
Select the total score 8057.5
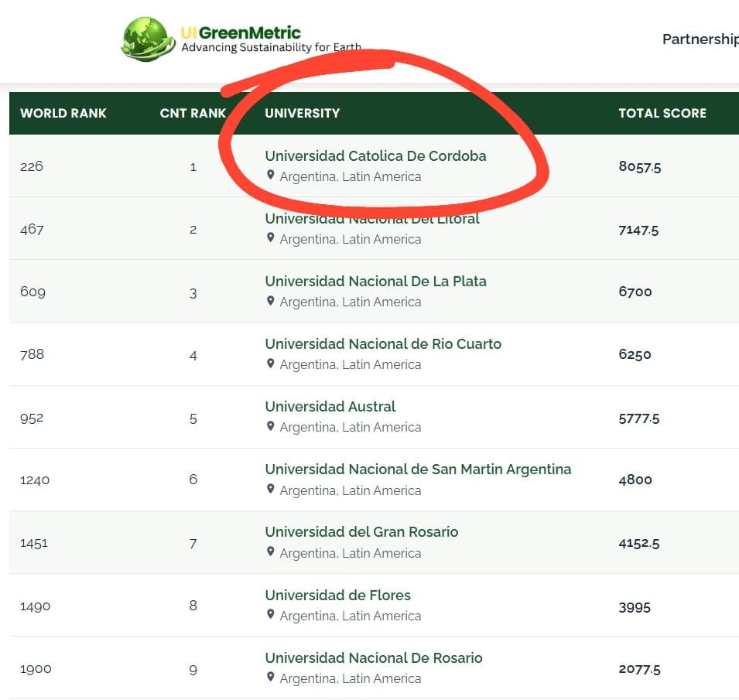[639, 166]
